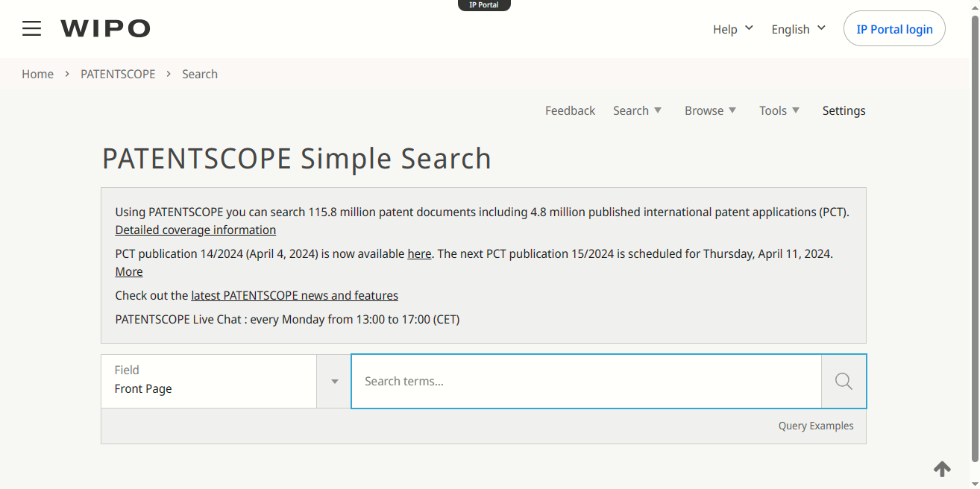
Task: Click the PATENTSCOPE Simple Search heading
Action: coord(297,159)
